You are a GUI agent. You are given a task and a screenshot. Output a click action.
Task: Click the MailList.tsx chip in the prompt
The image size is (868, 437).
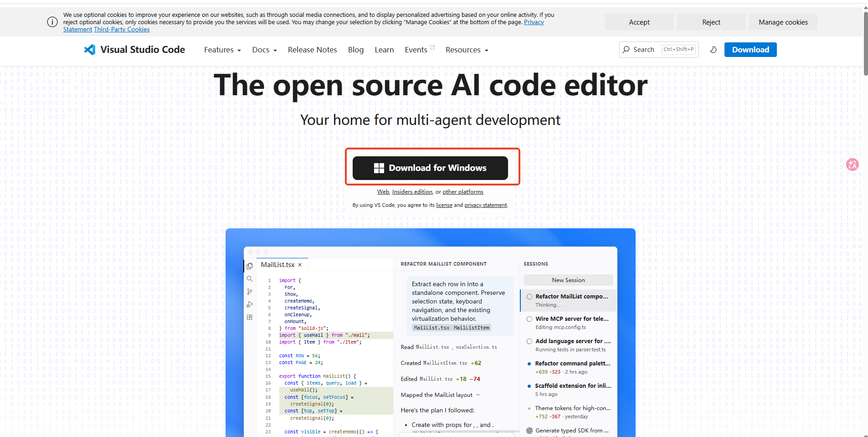coord(431,328)
